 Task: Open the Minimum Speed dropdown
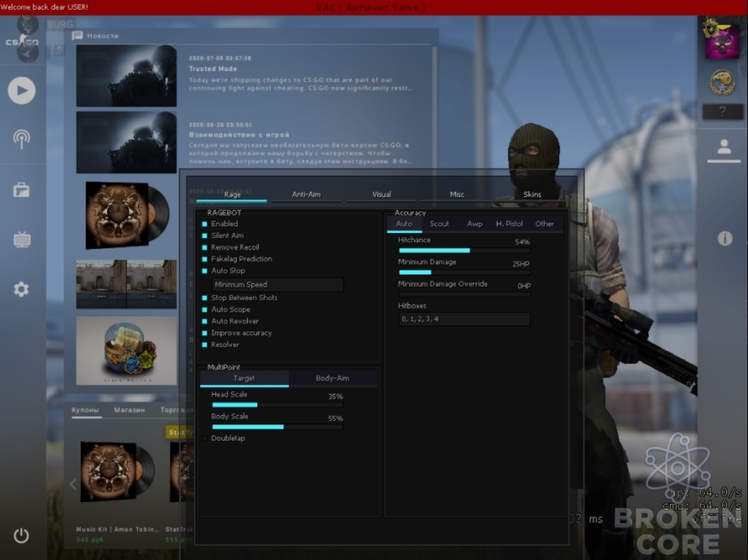[x=277, y=285]
